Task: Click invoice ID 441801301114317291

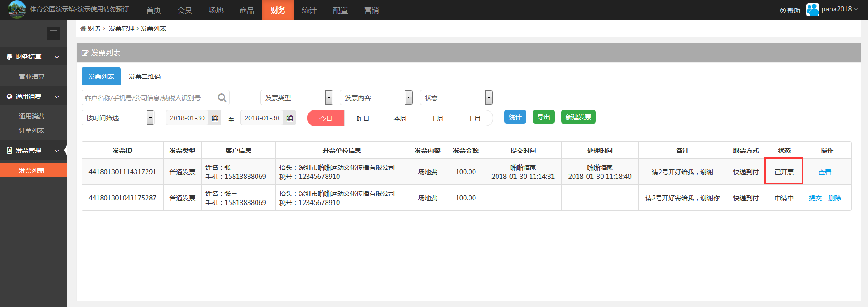Action: [122, 172]
